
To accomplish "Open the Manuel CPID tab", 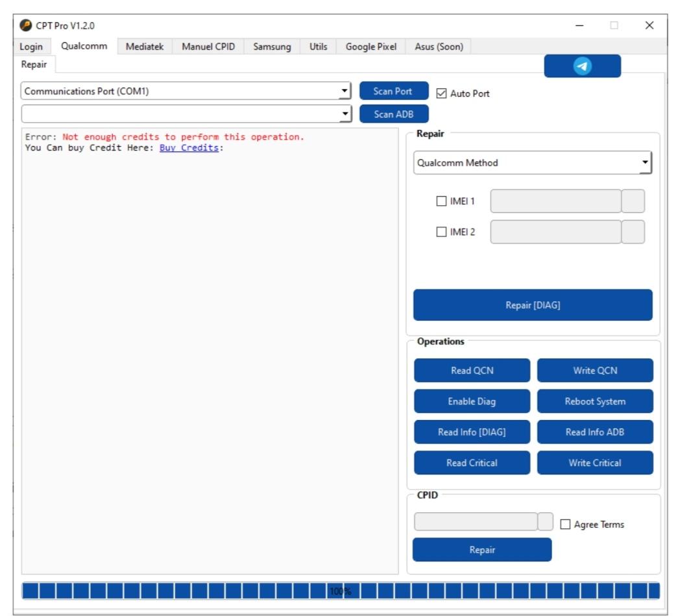I will click(208, 47).
